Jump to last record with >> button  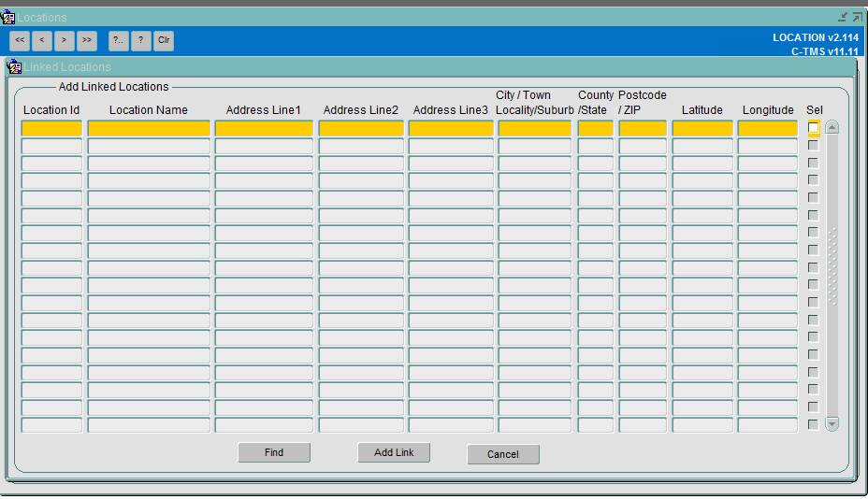click(87, 40)
